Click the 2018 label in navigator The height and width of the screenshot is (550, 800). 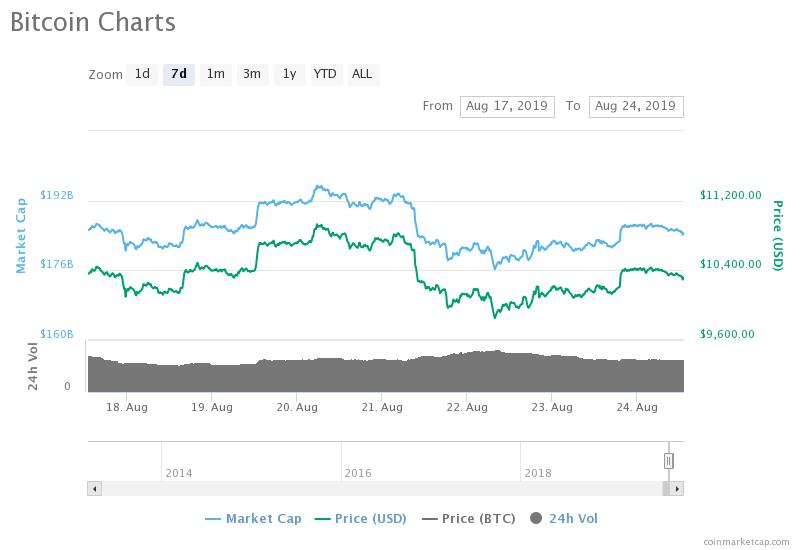point(538,473)
